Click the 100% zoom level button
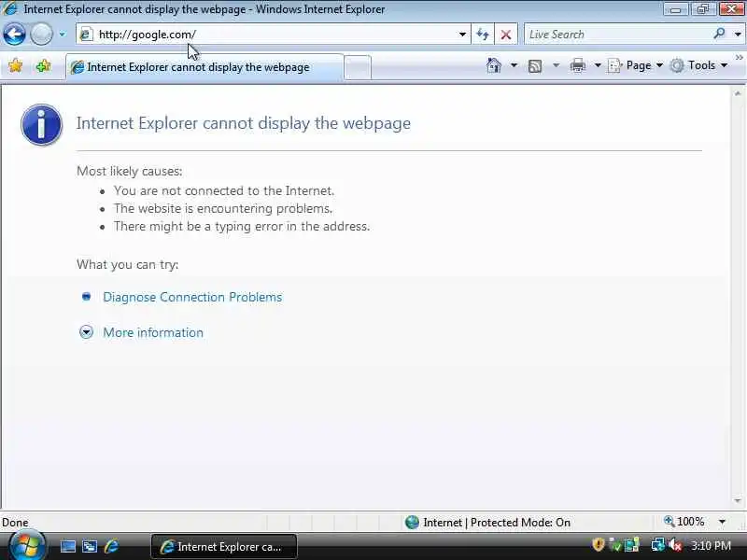 684,522
